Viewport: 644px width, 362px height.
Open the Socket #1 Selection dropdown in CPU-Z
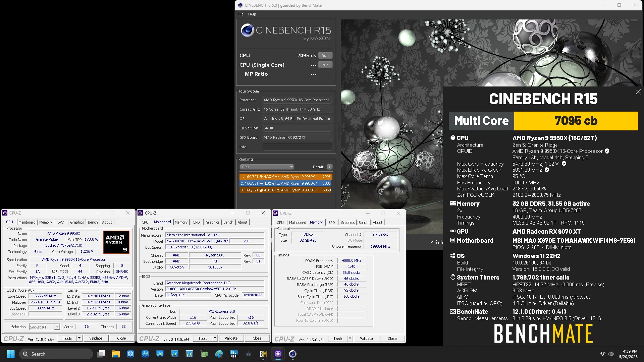click(x=44, y=327)
